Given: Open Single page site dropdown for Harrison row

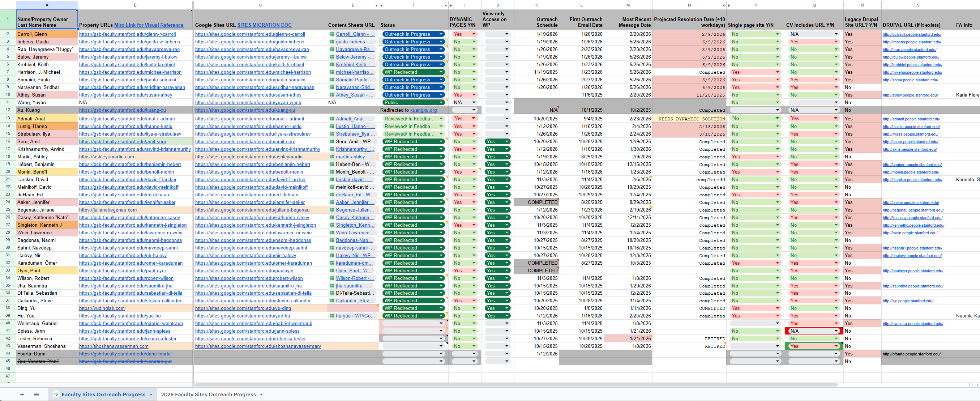Looking at the screenshot, I should click(778, 72).
